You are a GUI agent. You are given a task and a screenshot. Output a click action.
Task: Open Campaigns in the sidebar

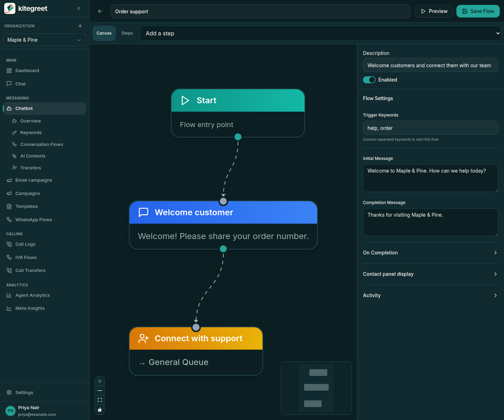[x=28, y=194]
